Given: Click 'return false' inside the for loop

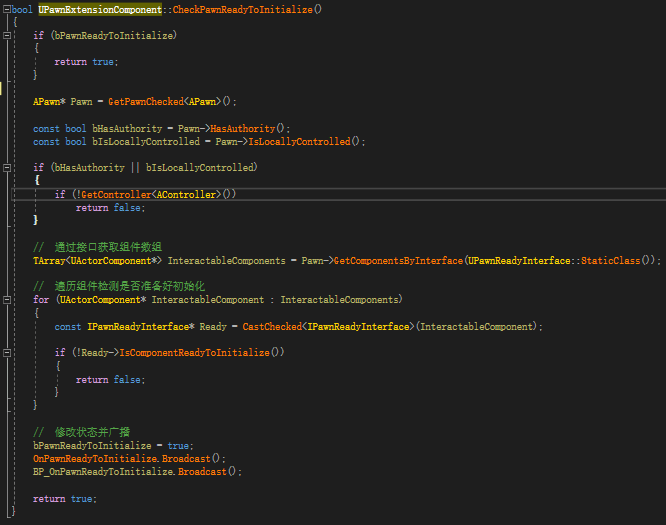Looking at the screenshot, I should 110,380.
